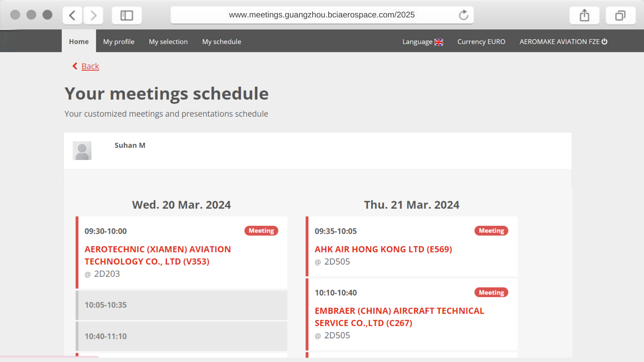This screenshot has height=362, width=644.
Task: Click the UK flag language icon
Action: [x=439, y=42]
